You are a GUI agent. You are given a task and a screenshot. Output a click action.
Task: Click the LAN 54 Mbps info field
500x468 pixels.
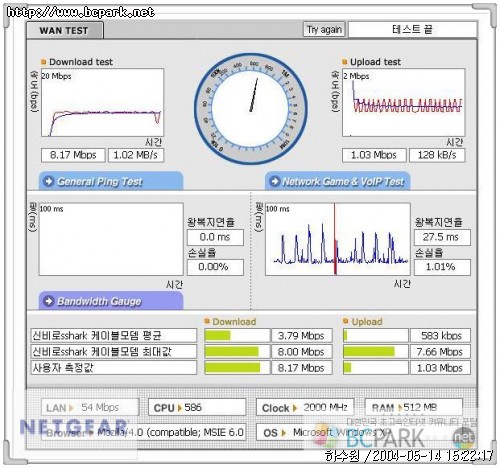click(x=90, y=407)
